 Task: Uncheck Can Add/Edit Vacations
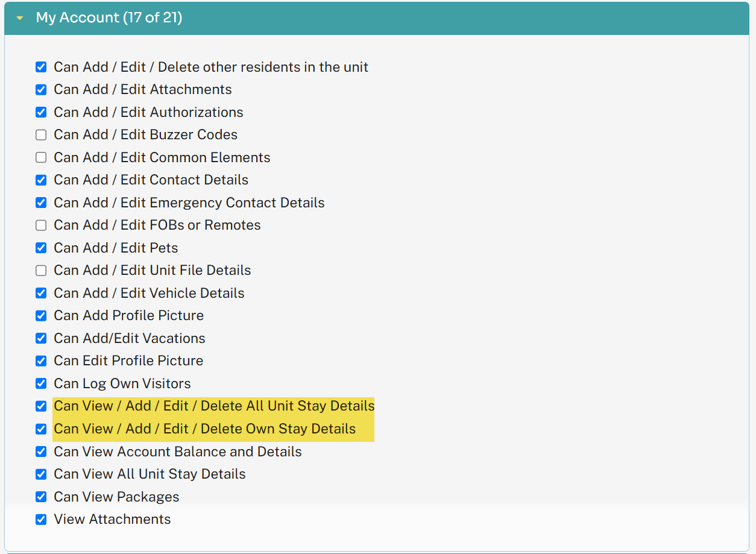(x=41, y=338)
